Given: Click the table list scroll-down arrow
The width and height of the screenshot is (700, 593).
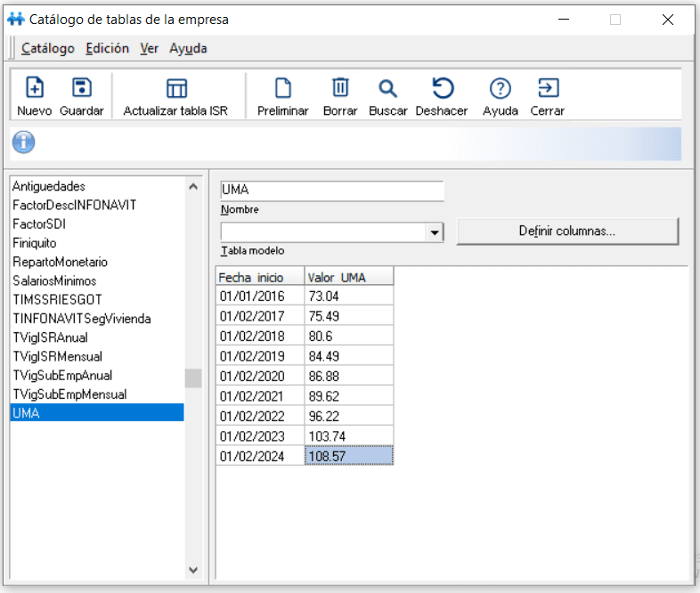Looking at the screenshot, I should 193,570.
